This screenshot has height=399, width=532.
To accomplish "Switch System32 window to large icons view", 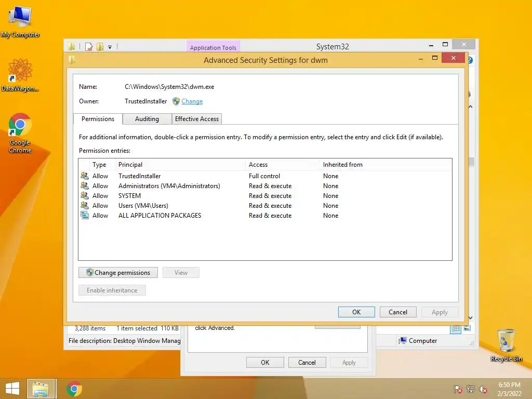I will click(x=467, y=328).
